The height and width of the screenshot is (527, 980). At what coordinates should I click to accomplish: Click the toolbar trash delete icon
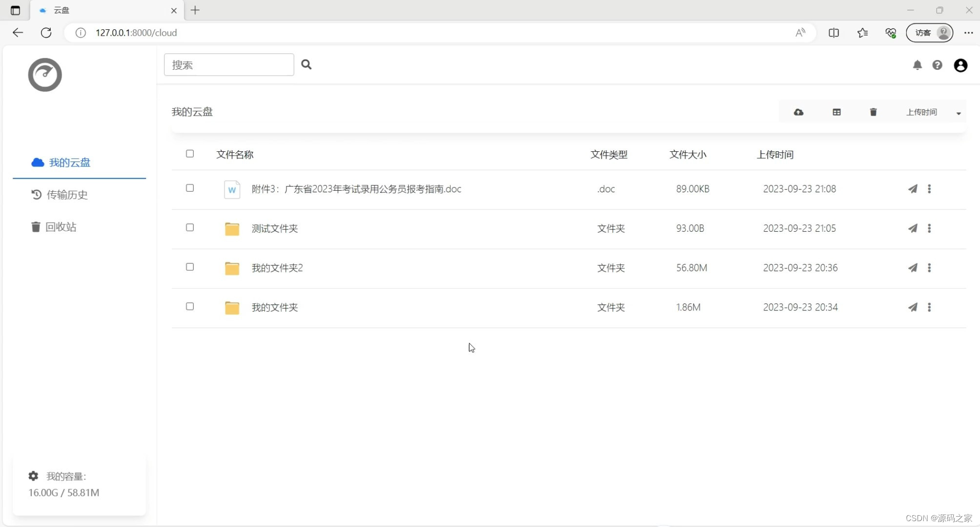873,112
